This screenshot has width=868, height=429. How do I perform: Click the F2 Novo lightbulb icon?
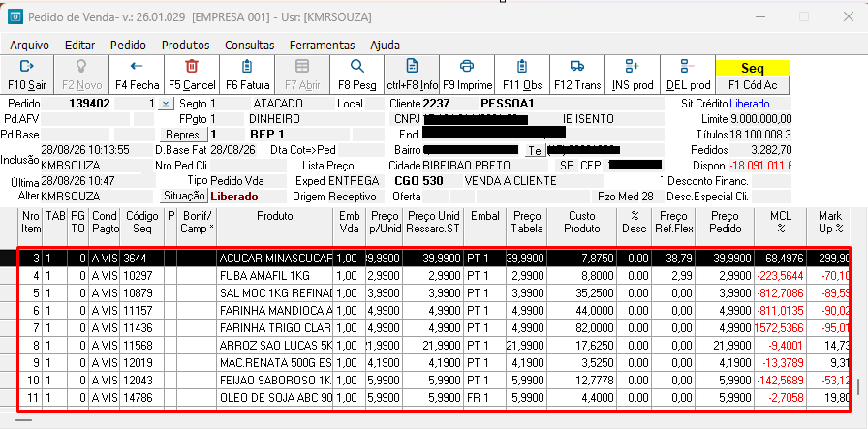[x=81, y=67]
